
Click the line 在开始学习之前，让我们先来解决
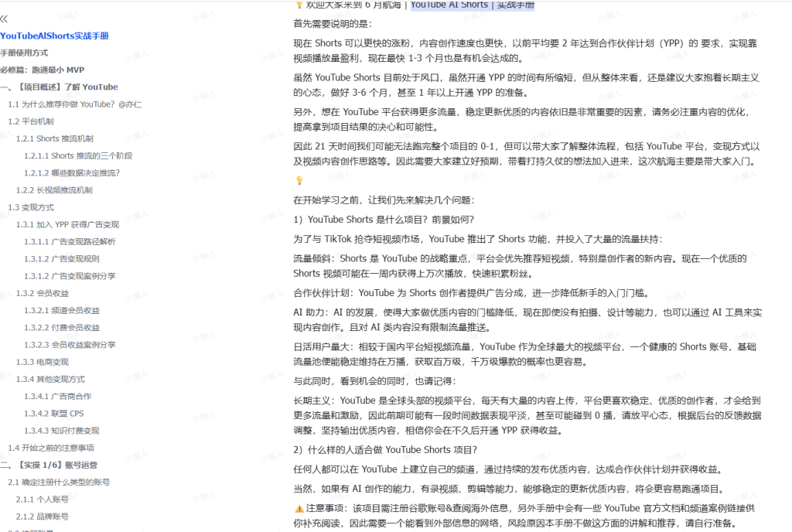tap(384, 200)
